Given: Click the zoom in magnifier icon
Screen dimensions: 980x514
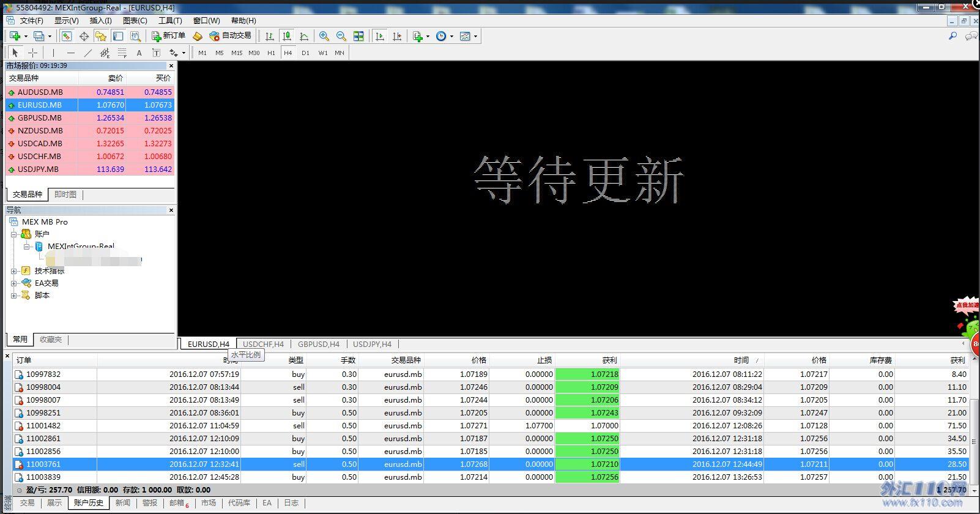Looking at the screenshot, I should click(324, 36).
